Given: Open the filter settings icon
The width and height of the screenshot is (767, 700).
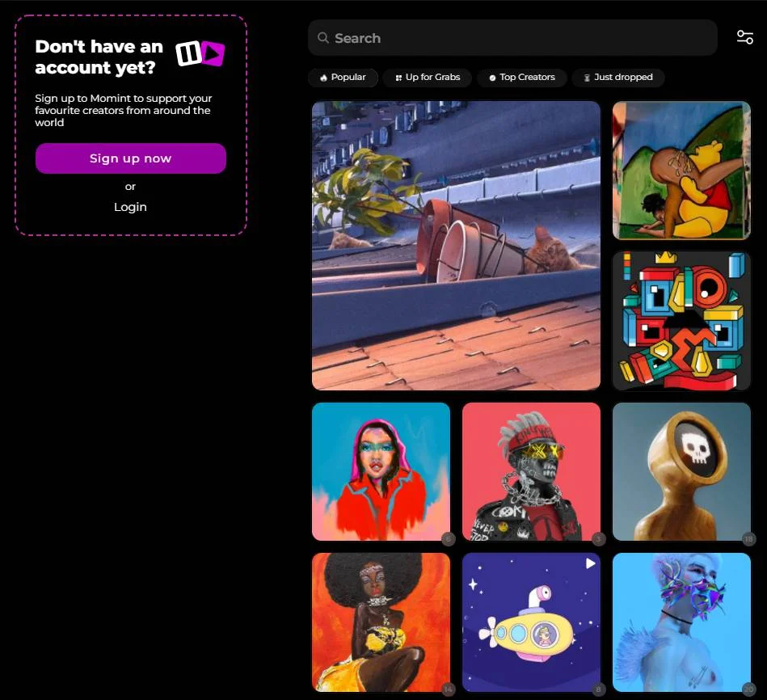Looking at the screenshot, I should (744, 37).
